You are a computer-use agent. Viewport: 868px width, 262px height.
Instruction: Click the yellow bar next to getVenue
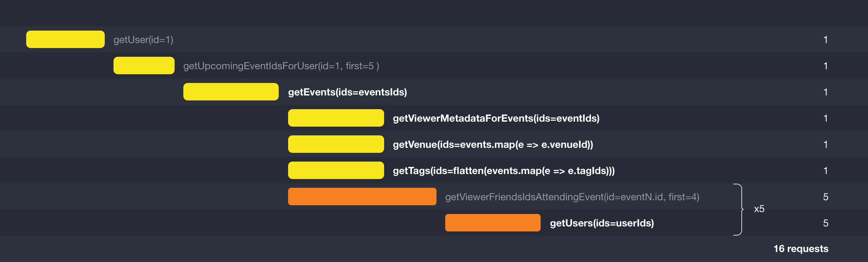point(336,144)
